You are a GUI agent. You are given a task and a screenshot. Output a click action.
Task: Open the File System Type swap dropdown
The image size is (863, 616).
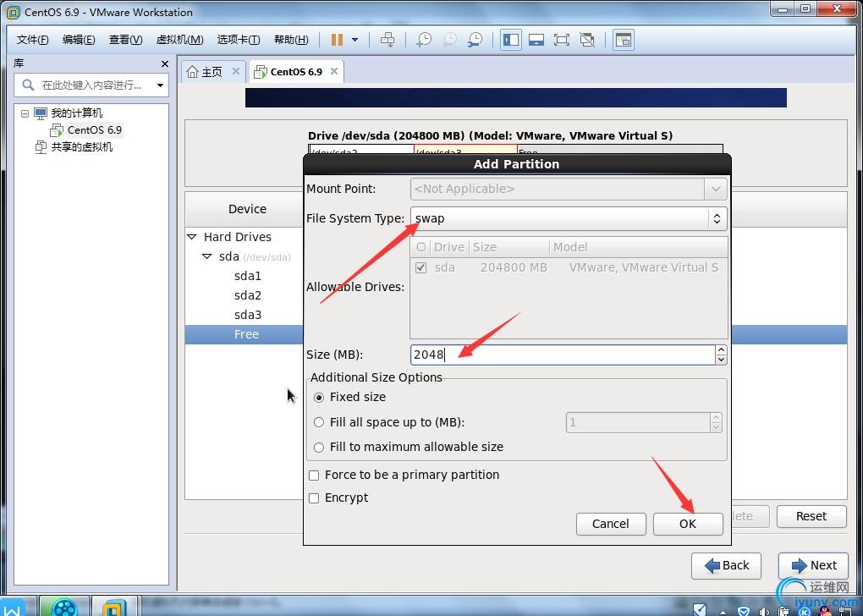pos(569,218)
